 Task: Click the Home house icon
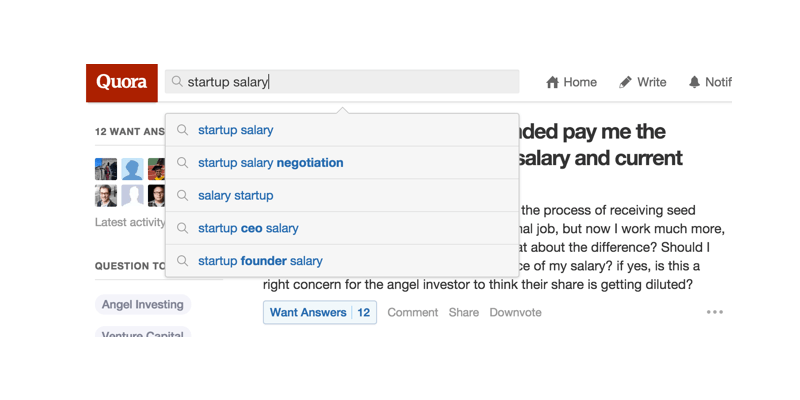(x=552, y=82)
